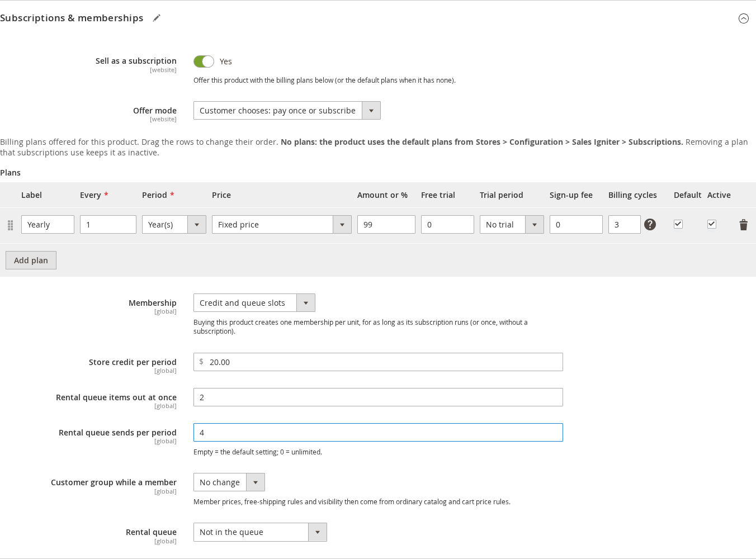Uncheck the Default checkbox for Yearly plan
This screenshot has width=756, height=559.
click(x=678, y=224)
